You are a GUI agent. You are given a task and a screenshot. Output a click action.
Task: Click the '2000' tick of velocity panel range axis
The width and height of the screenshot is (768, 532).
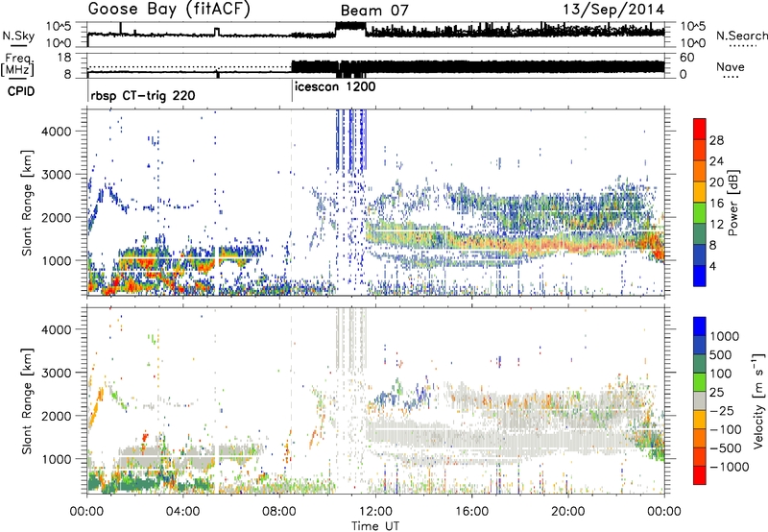(56, 416)
